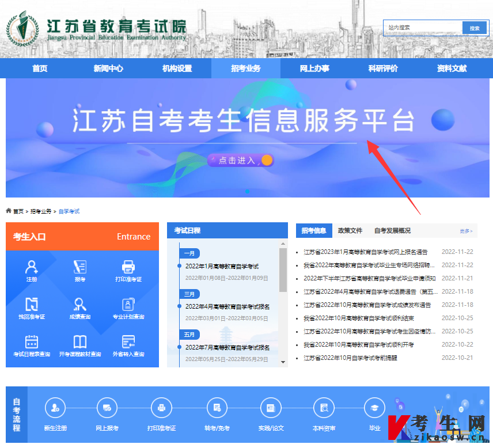Image resolution: width=493 pixels, height=448 pixels.
Task: Open the 新闻中心 menu item
Action: [108, 68]
